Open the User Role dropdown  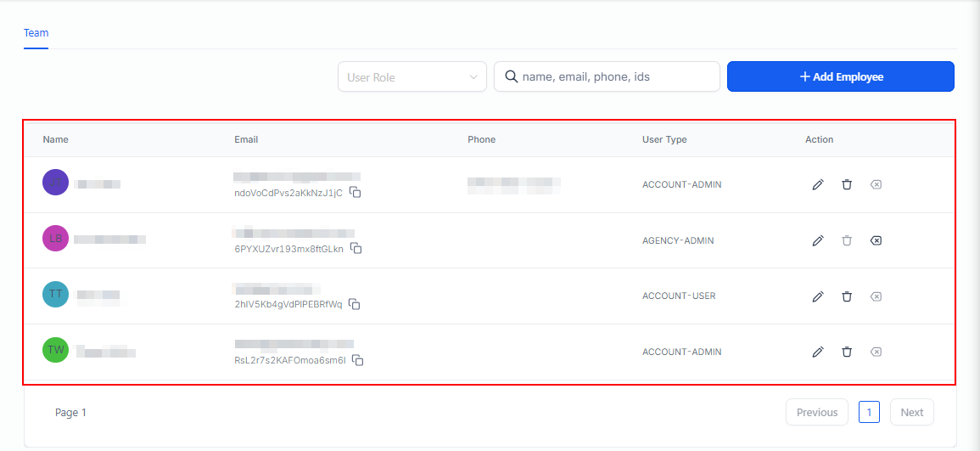pos(412,77)
